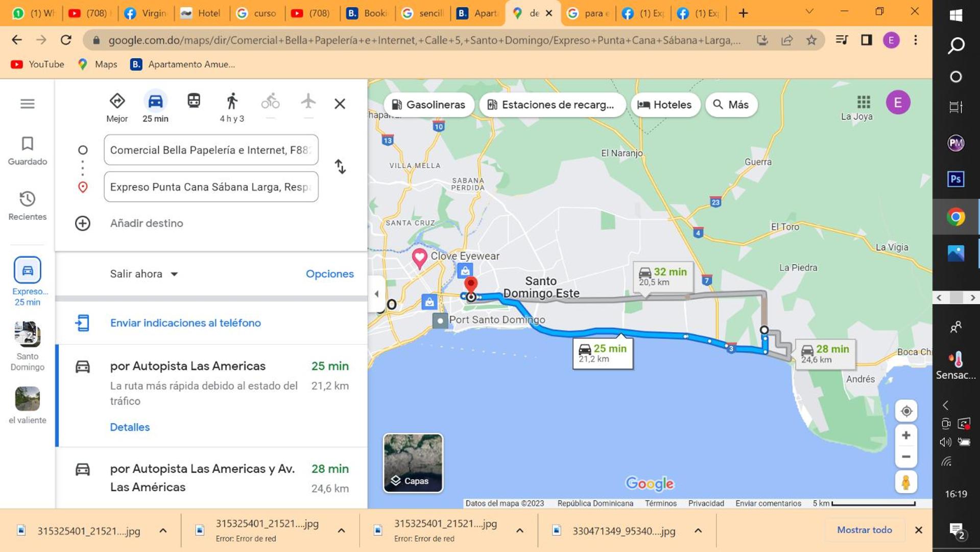Open the Capas satellite layers thumbnail
The image size is (980, 552).
tap(413, 463)
